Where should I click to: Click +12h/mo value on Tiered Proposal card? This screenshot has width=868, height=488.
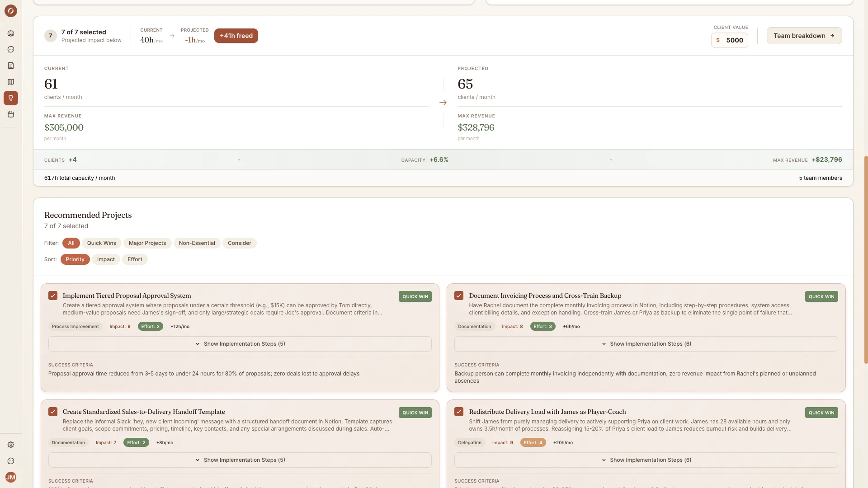point(180,326)
